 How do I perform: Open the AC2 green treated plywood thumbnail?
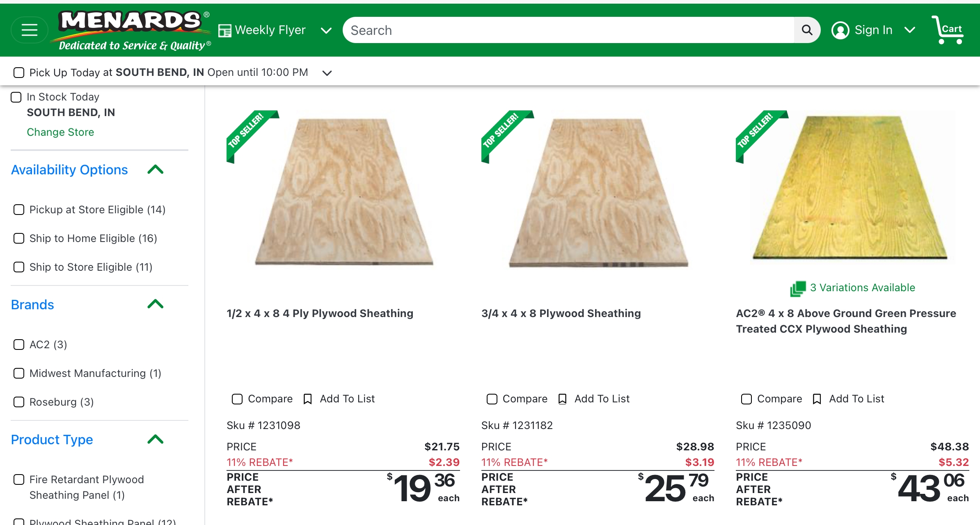[850, 188]
